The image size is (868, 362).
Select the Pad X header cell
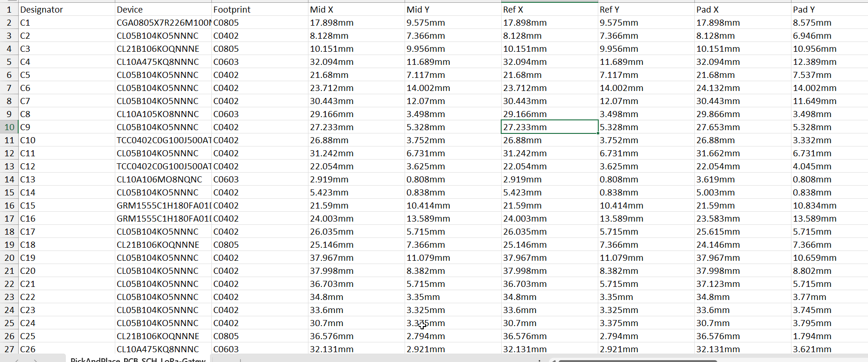742,9
